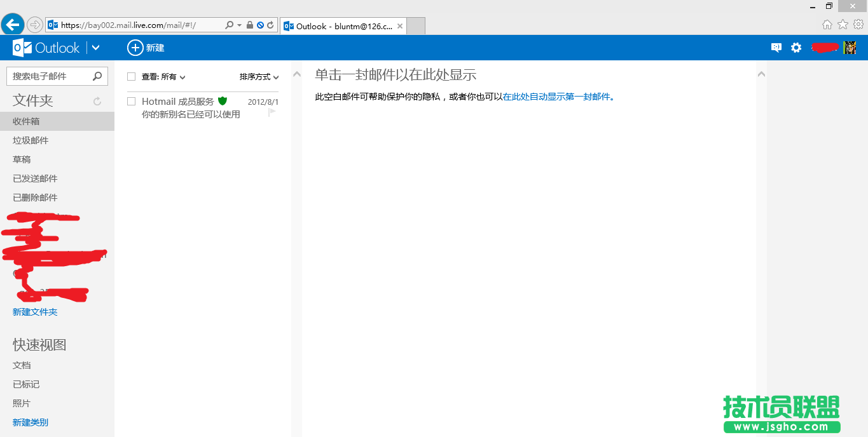This screenshot has width=868, height=437.
Task: Click the search magnifier in 搜索电子邮件 box
Action: (97, 76)
